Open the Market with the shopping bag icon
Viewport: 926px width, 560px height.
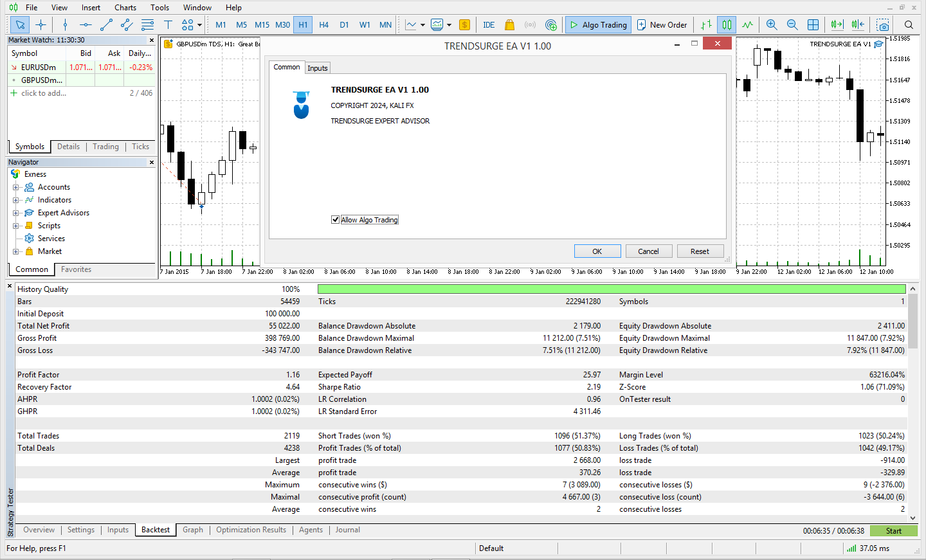[509, 24]
